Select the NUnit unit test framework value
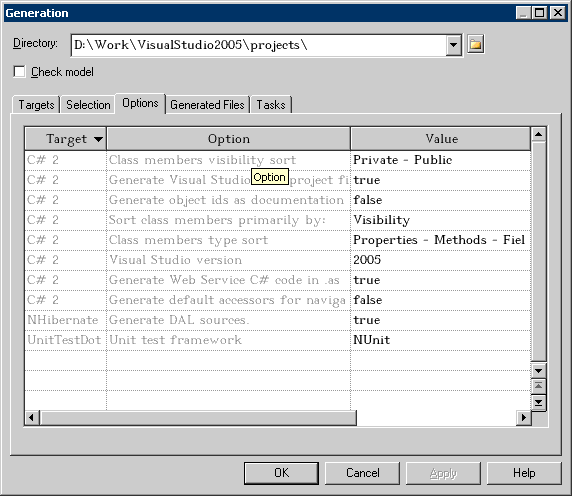 click(440, 340)
